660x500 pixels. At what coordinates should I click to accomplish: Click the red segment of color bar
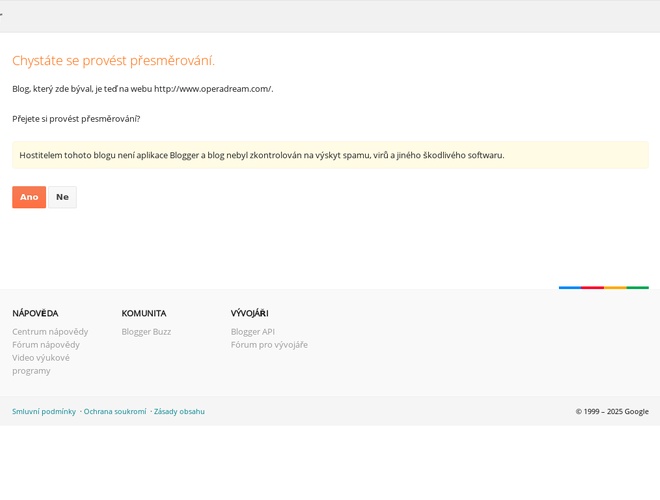click(x=592, y=288)
